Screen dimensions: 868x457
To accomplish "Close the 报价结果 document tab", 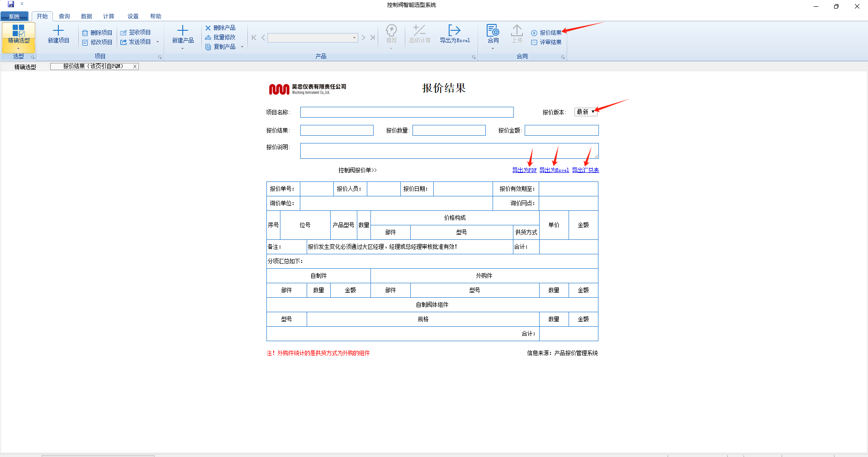I will tap(135, 67).
